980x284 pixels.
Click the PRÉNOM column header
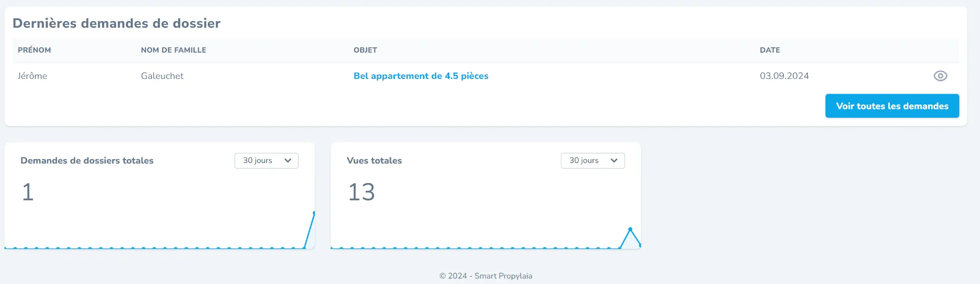[34, 50]
